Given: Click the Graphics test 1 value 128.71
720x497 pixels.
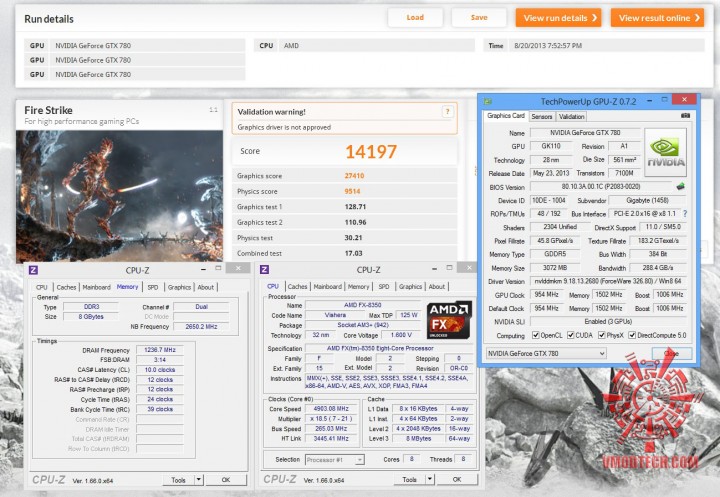Looking at the screenshot, I should [x=355, y=207].
